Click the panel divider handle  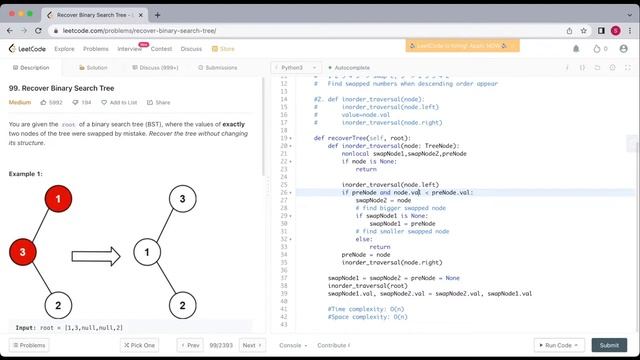click(268, 188)
